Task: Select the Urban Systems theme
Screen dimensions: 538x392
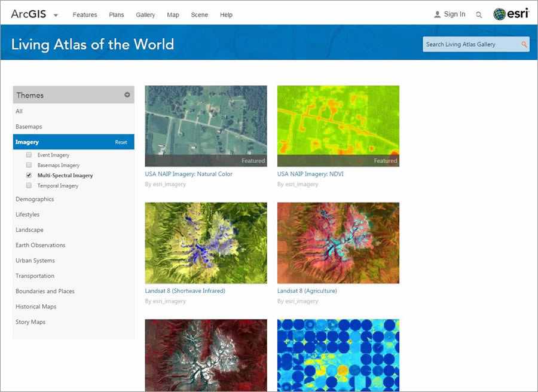Action: pos(35,261)
